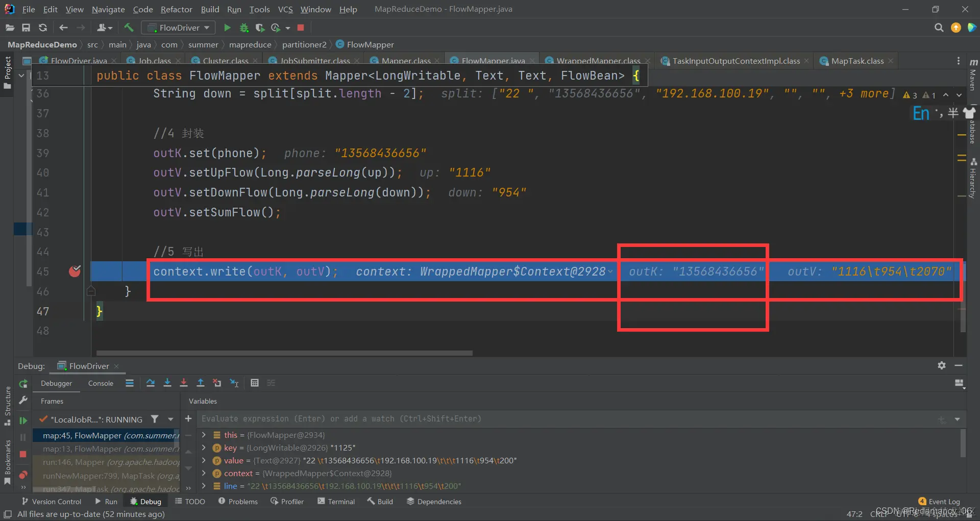
Task: Click the Evaluate expression input field
Action: [567, 419]
